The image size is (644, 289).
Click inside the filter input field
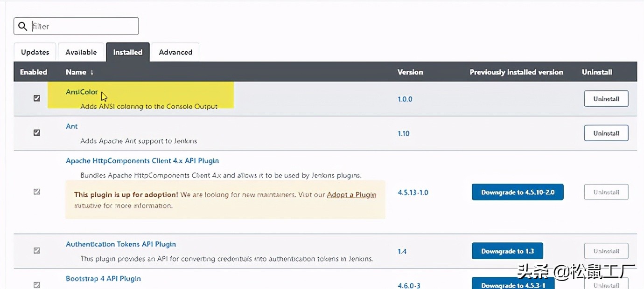tap(79, 26)
